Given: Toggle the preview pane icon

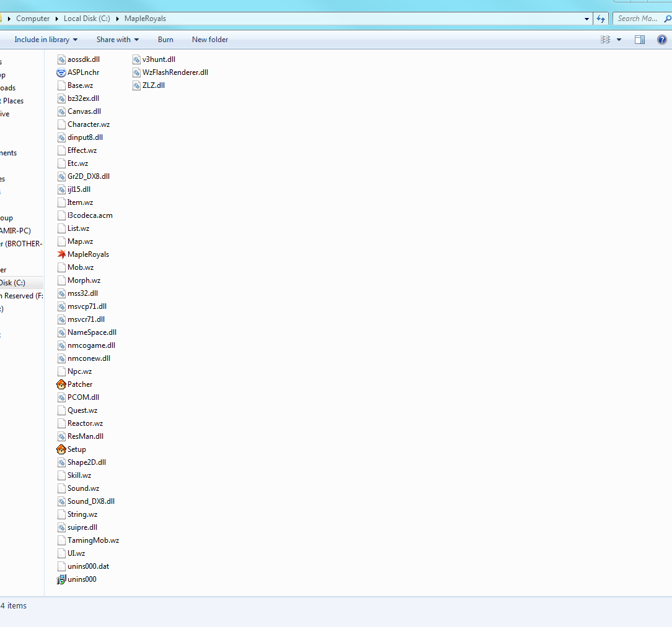Looking at the screenshot, I should click(639, 40).
